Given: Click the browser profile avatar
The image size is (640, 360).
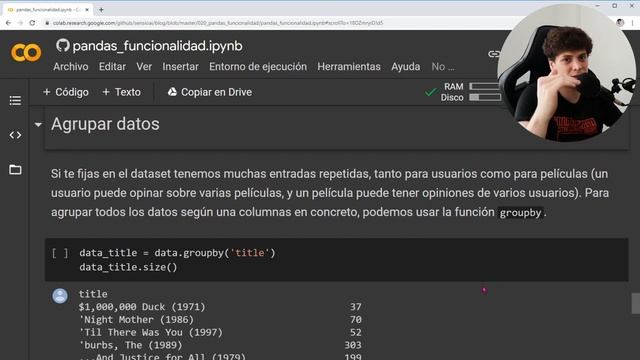Looking at the screenshot, I should click(620, 23).
